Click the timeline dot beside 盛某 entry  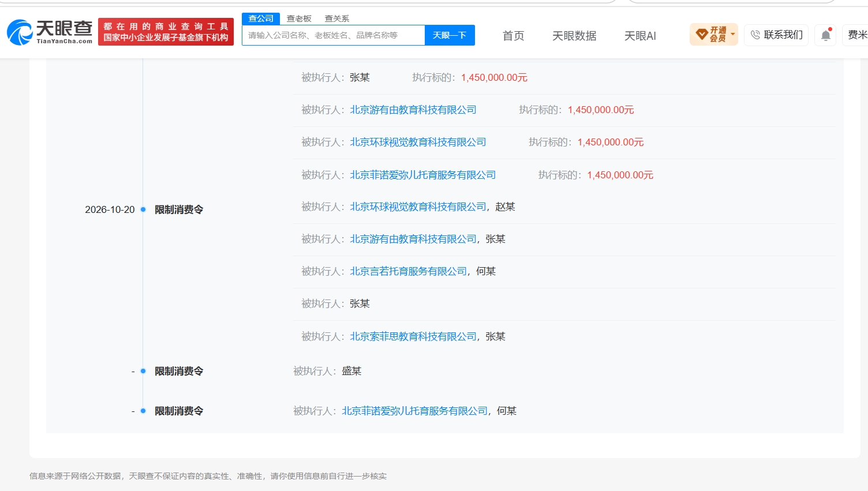click(143, 371)
